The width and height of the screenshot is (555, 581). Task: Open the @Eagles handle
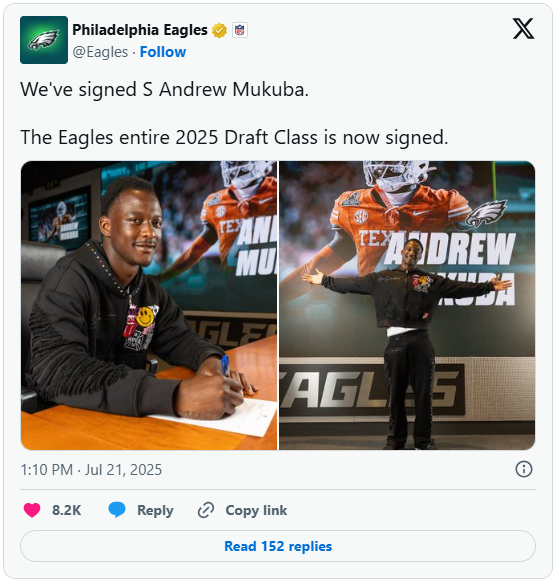[x=100, y=52]
